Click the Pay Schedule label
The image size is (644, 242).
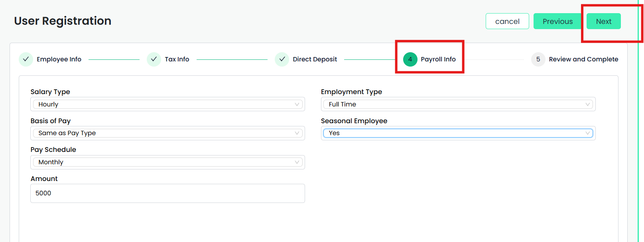point(53,150)
